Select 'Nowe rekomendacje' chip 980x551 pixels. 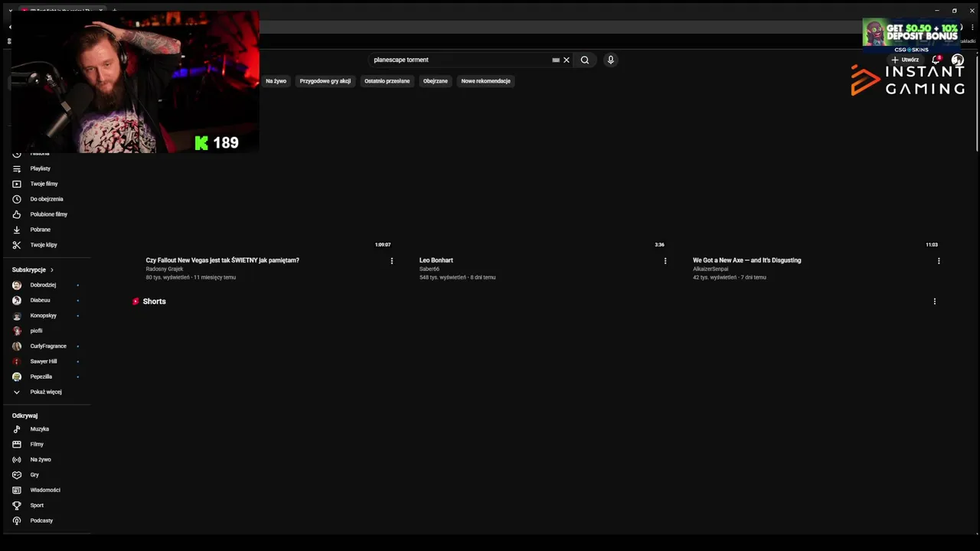[485, 81]
